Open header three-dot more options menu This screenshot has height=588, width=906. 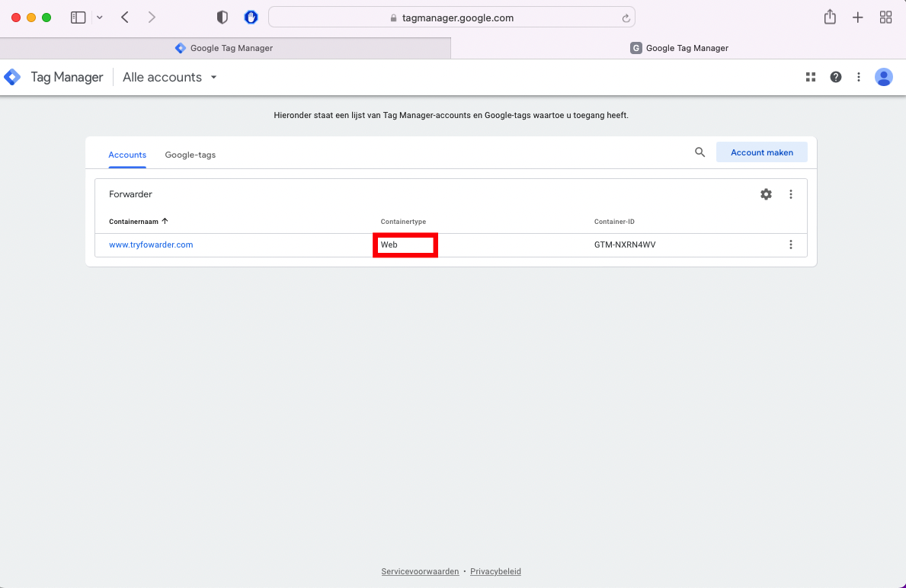[859, 77]
